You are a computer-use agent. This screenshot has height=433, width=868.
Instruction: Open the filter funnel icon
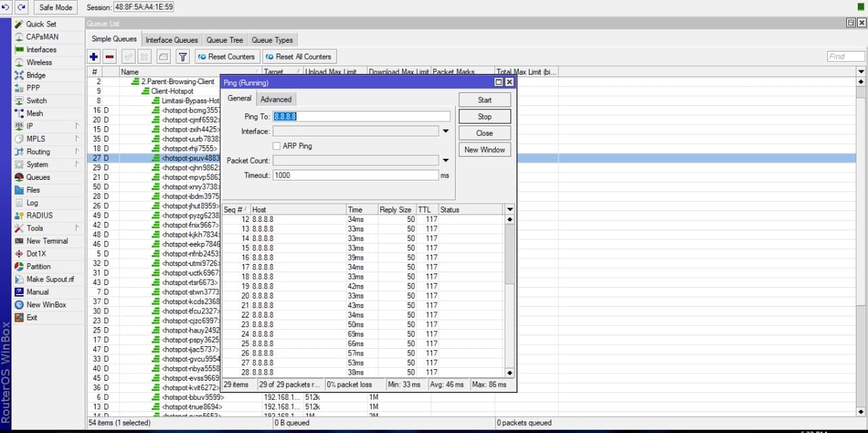coord(182,57)
